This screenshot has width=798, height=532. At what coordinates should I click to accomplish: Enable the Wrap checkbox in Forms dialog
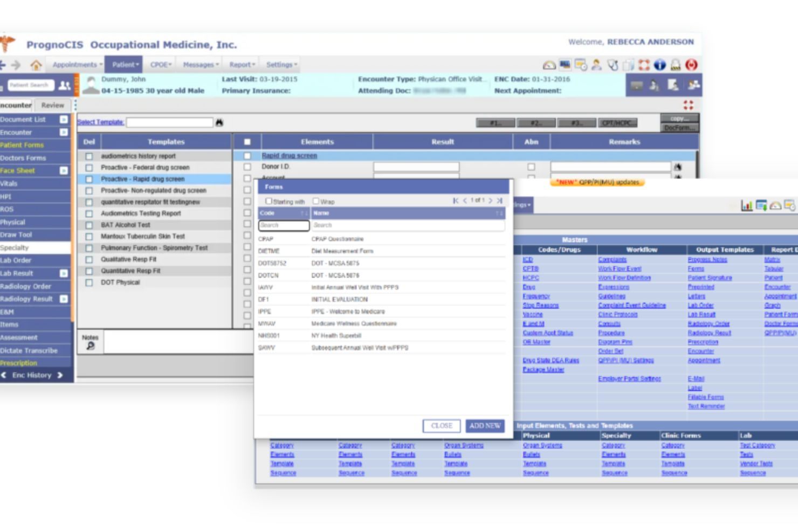[x=316, y=201]
